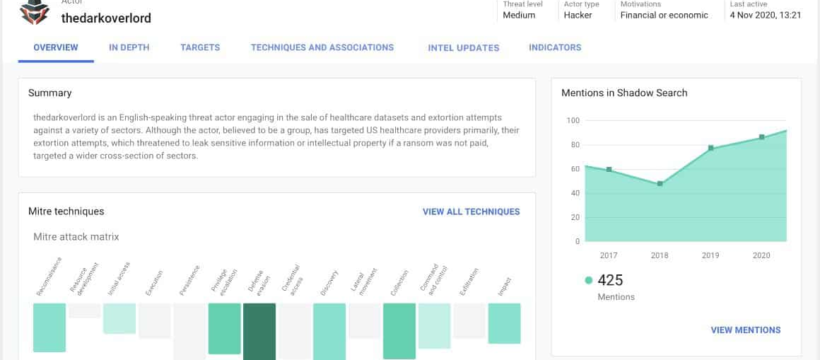The width and height of the screenshot is (820, 360).
Task: Open the Intel Updates tab
Action: pos(463,48)
